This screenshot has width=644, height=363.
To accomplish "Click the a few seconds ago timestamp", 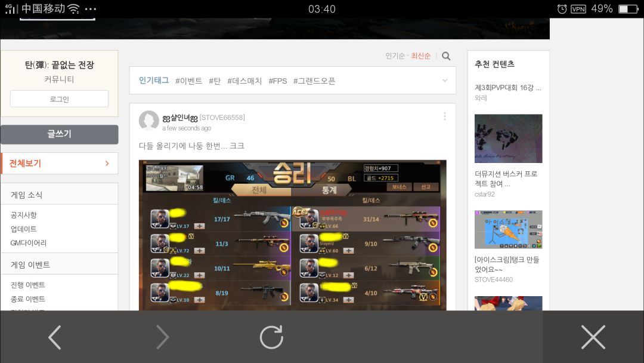I will point(187,128).
